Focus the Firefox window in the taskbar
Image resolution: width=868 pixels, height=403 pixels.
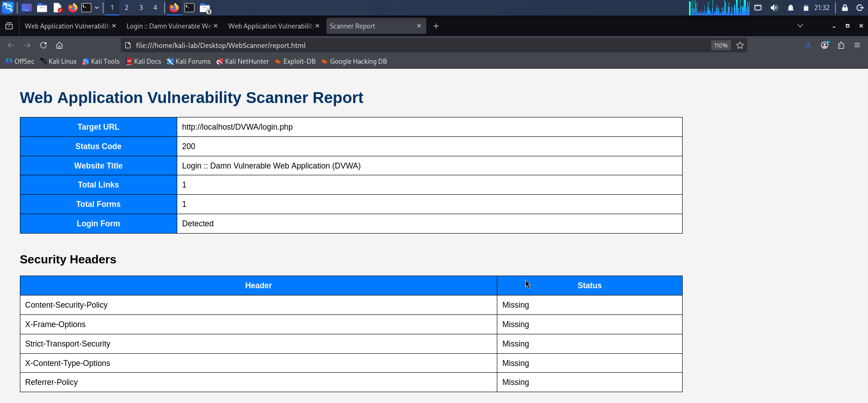pyautogui.click(x=174, y=8)
